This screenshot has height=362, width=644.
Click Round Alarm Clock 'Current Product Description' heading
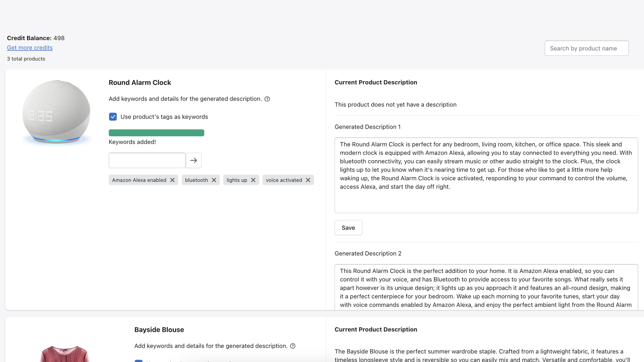(x=376, y=82)
